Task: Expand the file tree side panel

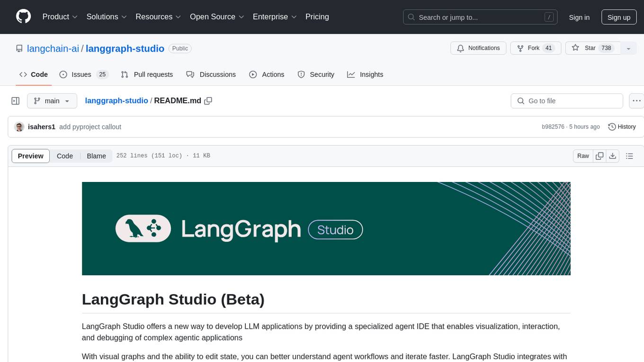Action: click(16, 101)
